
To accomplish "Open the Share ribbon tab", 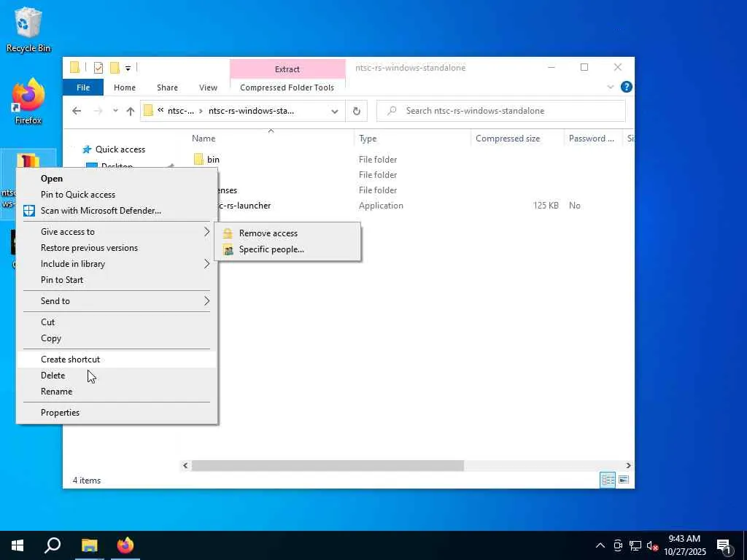I will point(167,87).
